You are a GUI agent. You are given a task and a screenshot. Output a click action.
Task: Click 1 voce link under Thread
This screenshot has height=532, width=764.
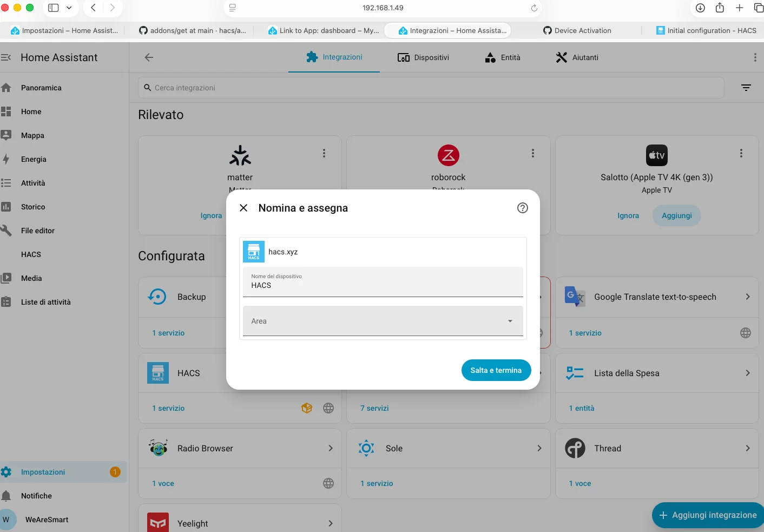coord(580,483)
